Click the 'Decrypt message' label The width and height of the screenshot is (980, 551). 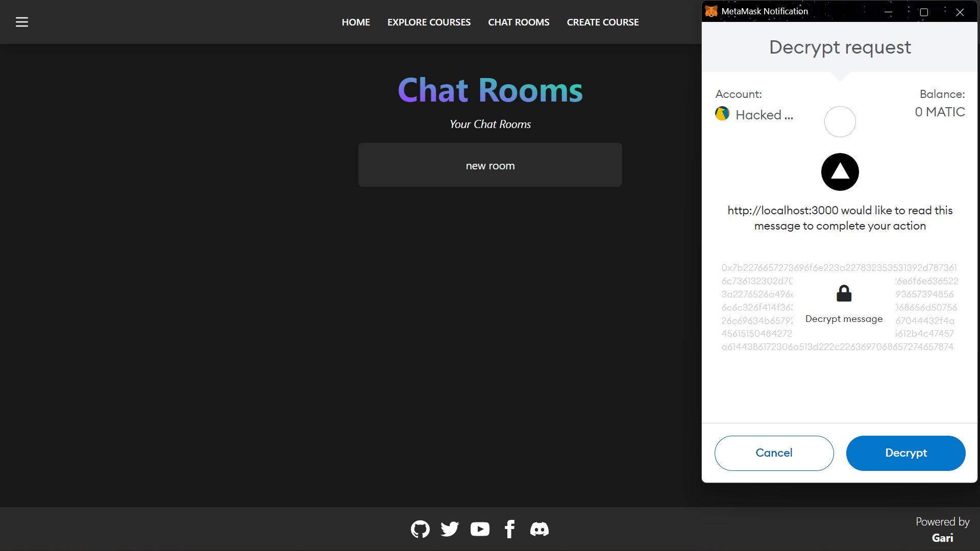tap(844, 319)
